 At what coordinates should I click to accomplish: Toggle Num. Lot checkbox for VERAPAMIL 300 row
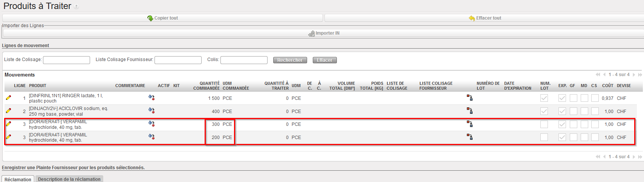pos(544,124)
